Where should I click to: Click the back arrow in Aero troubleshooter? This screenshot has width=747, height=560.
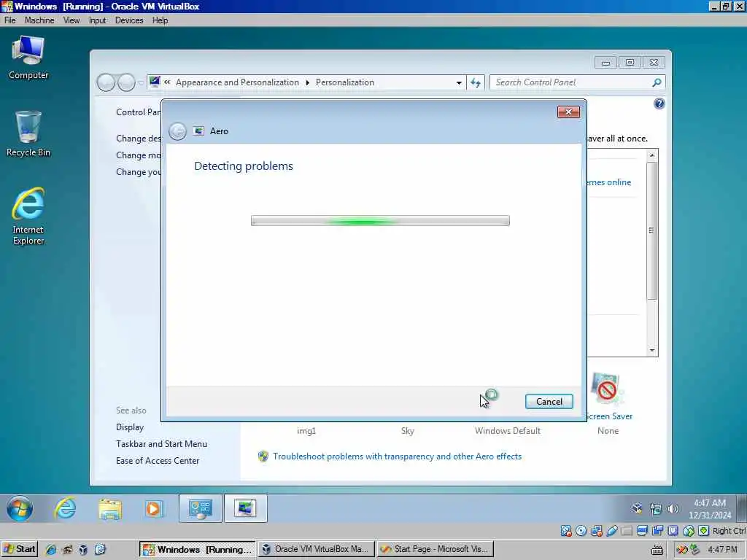[x=177, y=131]
